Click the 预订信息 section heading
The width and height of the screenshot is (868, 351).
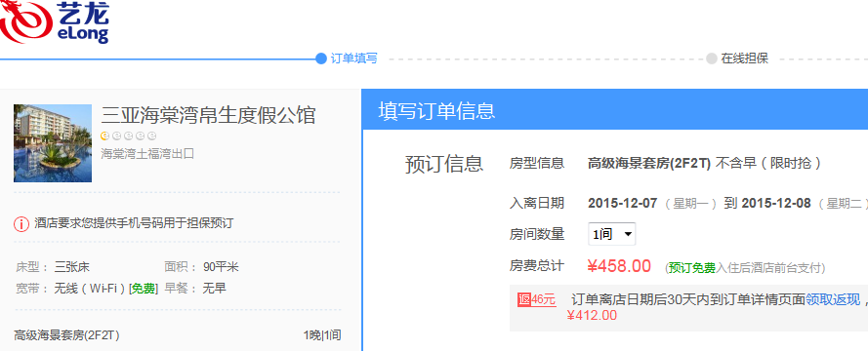point(444,164)
